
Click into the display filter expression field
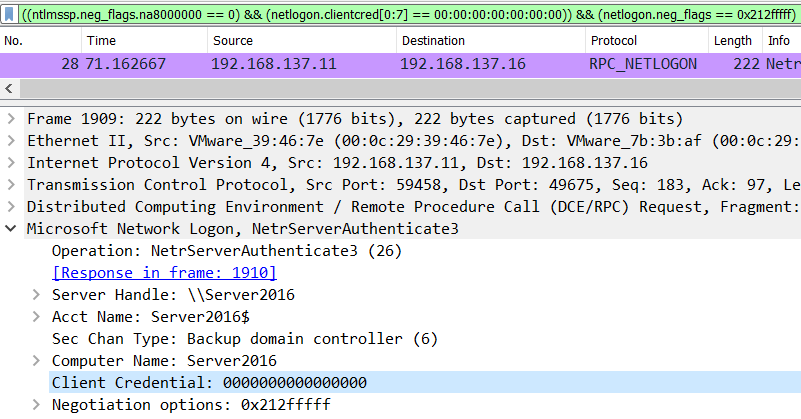point(409,14)
